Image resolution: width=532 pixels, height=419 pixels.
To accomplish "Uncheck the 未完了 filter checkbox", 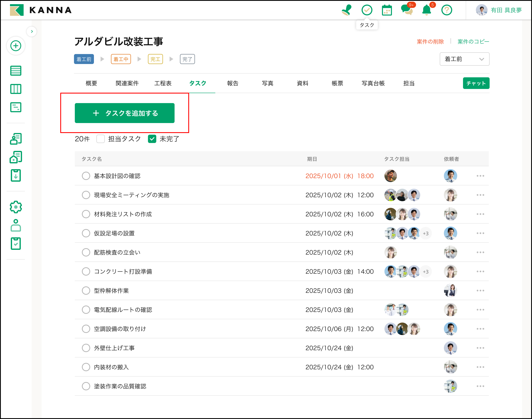I will point(152,139).
